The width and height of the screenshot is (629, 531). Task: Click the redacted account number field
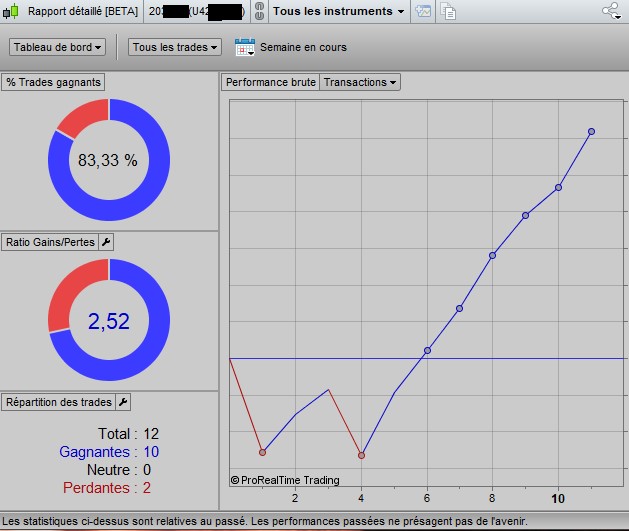coord(197,11)
